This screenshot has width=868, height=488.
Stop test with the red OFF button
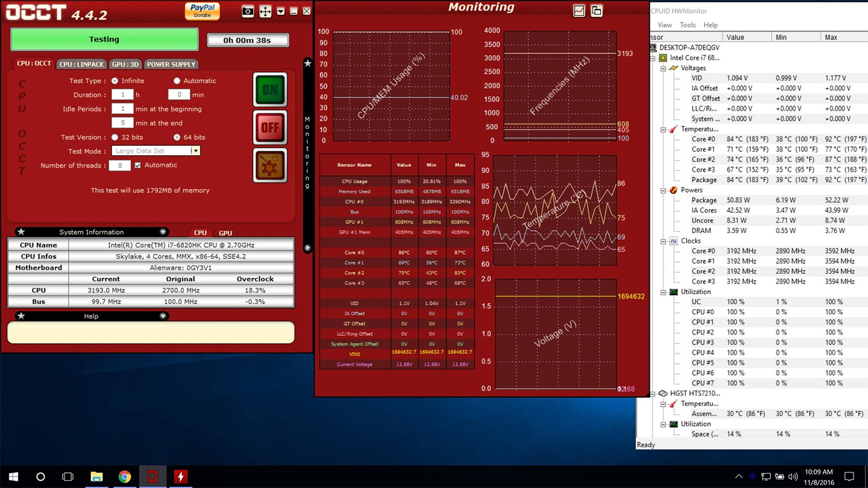click(x=270, y=127)
